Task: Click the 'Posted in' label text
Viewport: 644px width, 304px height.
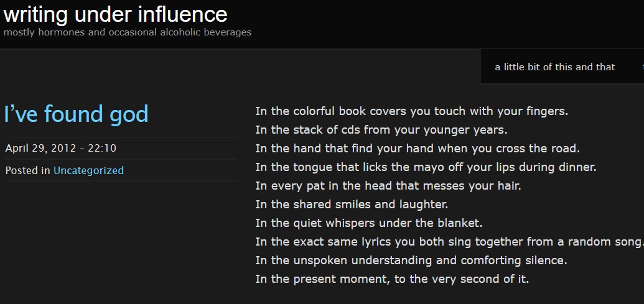Action: tap(28, 170)
